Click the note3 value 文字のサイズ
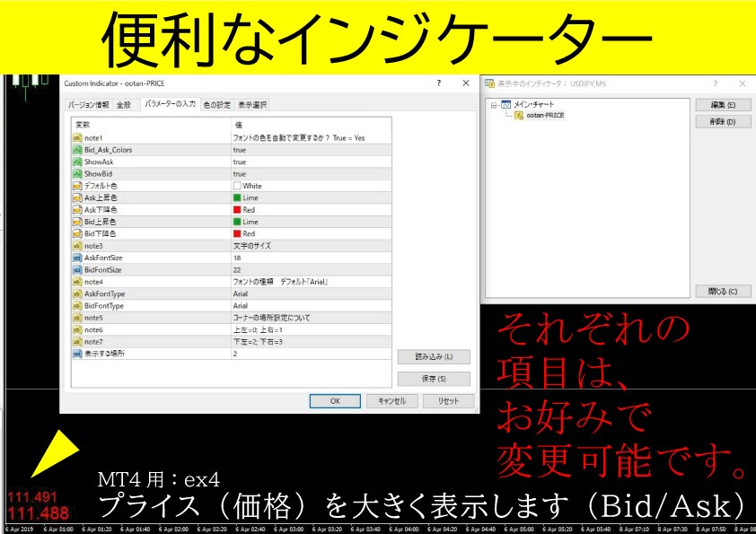 pyautogui.click(x=252, y=246)
